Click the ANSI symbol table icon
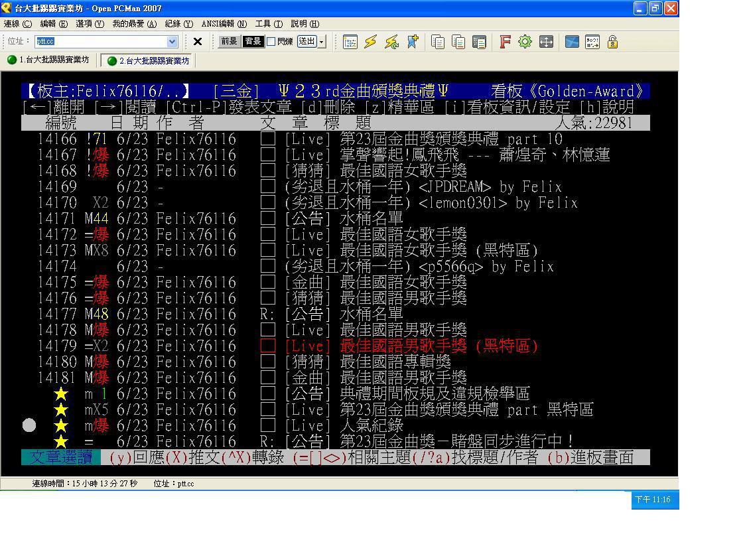747x560 pixels. tap(592, 42)
